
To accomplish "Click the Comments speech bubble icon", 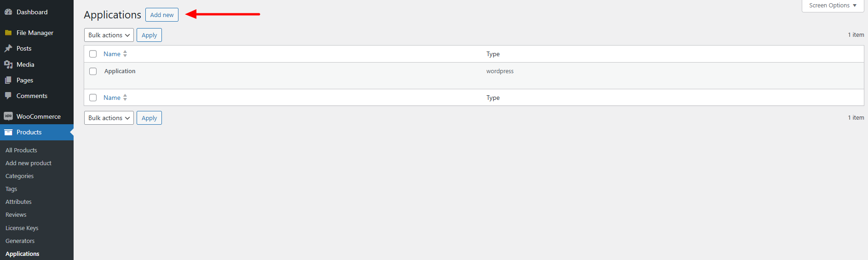I will (x=8, y=96).
